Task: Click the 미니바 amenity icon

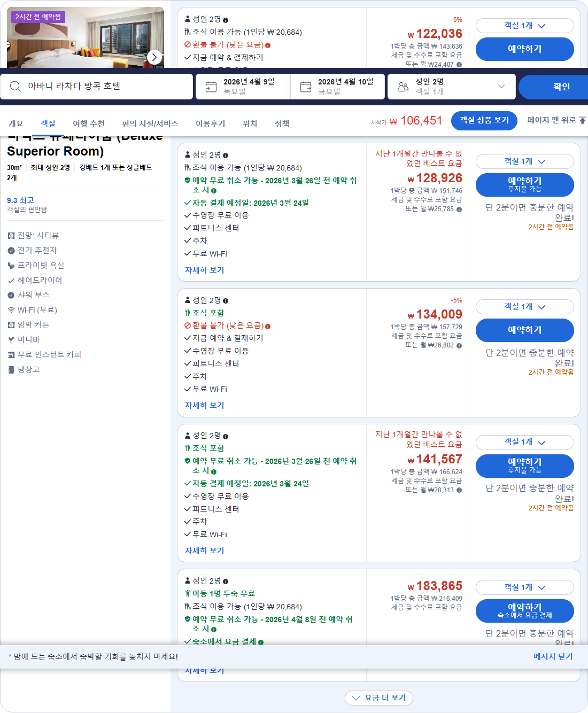Action: tap(11, 340)
